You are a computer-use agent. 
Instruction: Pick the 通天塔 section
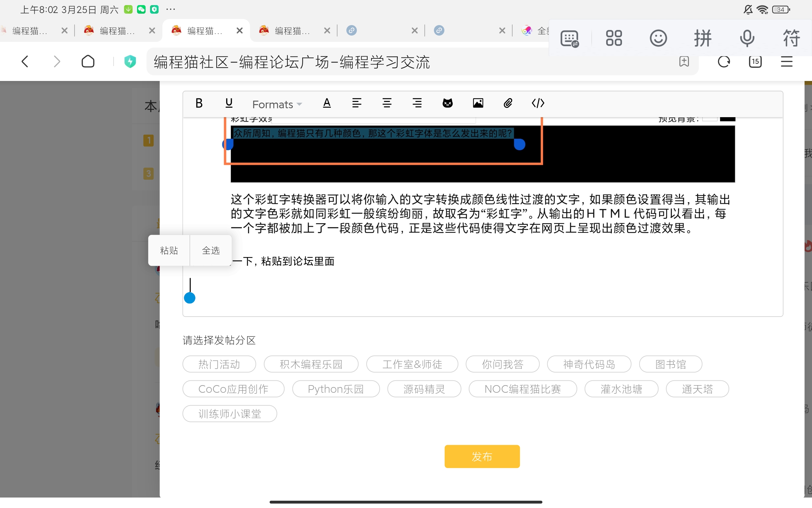pyautogui.click(x=697, y=389)
